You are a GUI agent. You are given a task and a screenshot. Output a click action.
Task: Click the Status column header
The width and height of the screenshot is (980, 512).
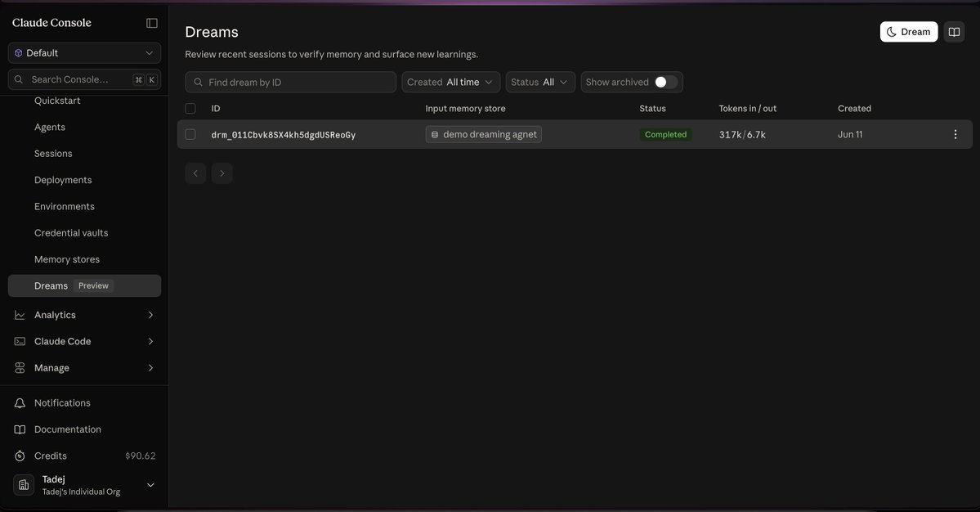point(652,108)
